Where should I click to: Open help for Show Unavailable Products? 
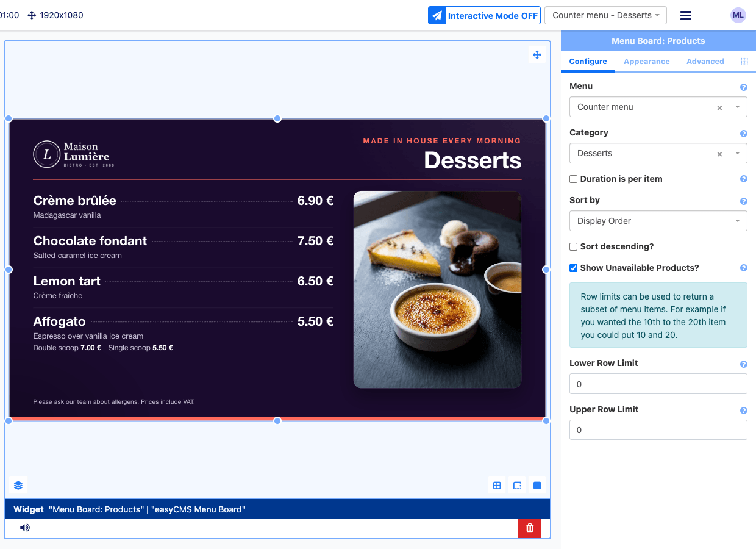pyautogui.click(x=744, y=268)
